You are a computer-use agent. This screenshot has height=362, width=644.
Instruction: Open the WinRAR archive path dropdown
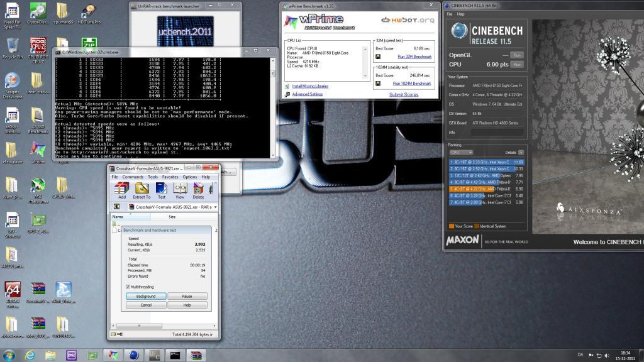click(215, 207)
